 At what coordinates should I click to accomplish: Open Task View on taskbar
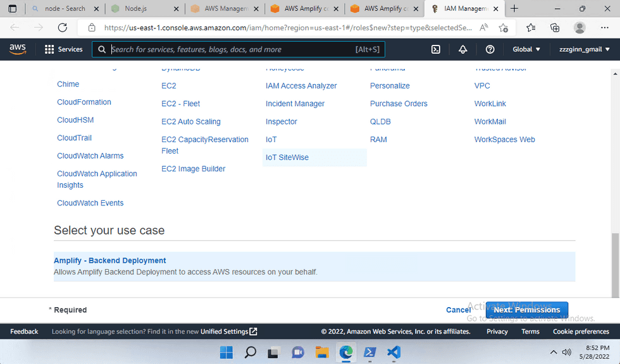click(x=273, y=352)
